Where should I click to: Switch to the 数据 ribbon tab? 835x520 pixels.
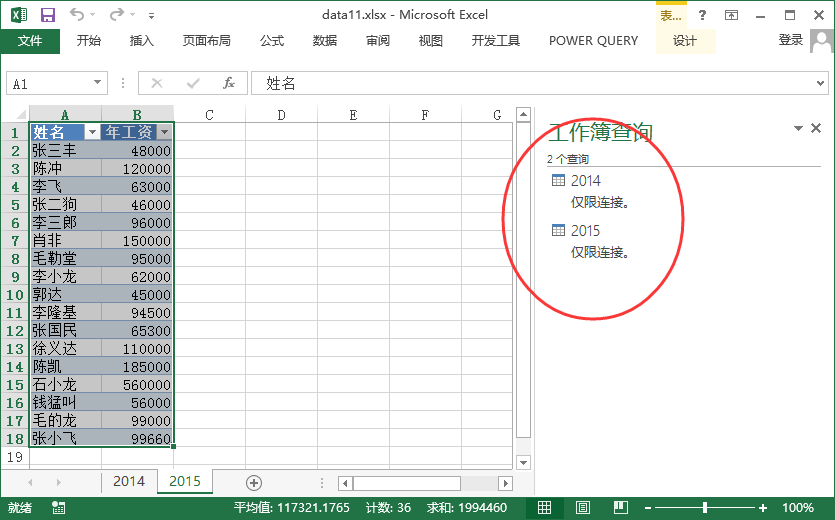coord(325,40)
